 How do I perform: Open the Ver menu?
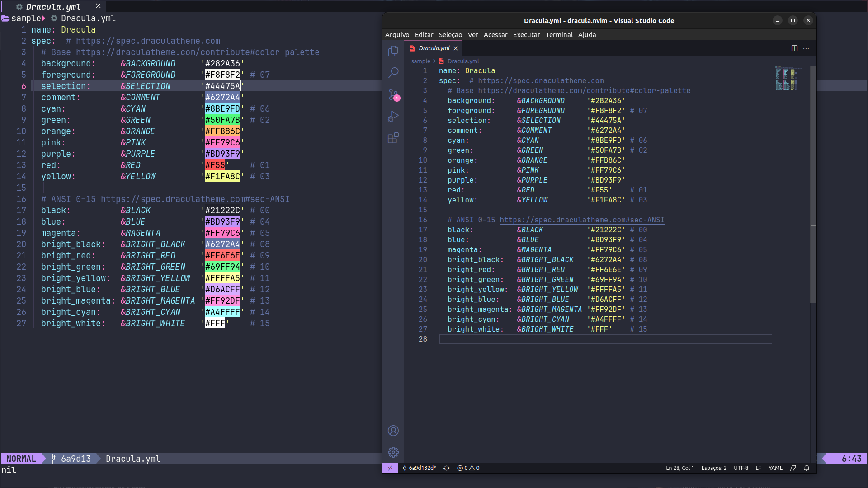pyautogui.click(x=473, y=35)
